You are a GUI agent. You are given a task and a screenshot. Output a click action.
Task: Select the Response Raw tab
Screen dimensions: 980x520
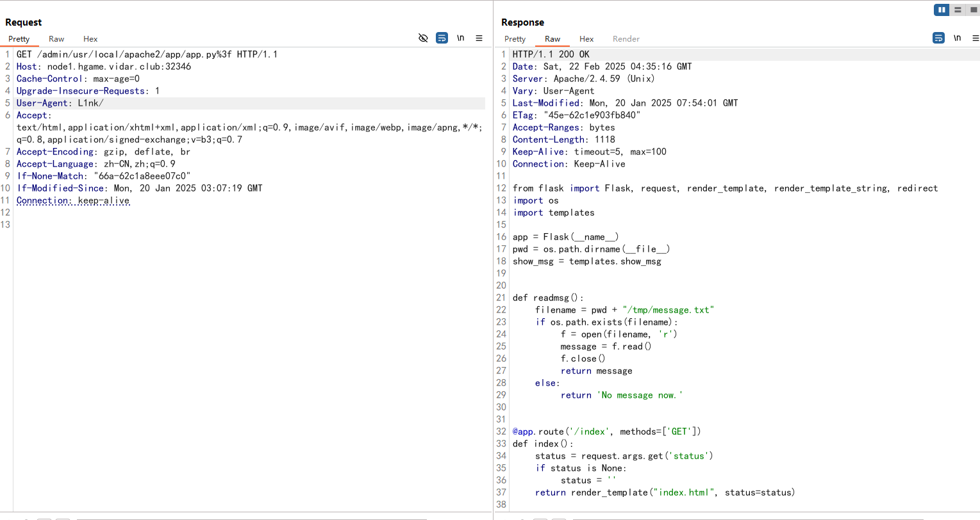coord(552,39)
